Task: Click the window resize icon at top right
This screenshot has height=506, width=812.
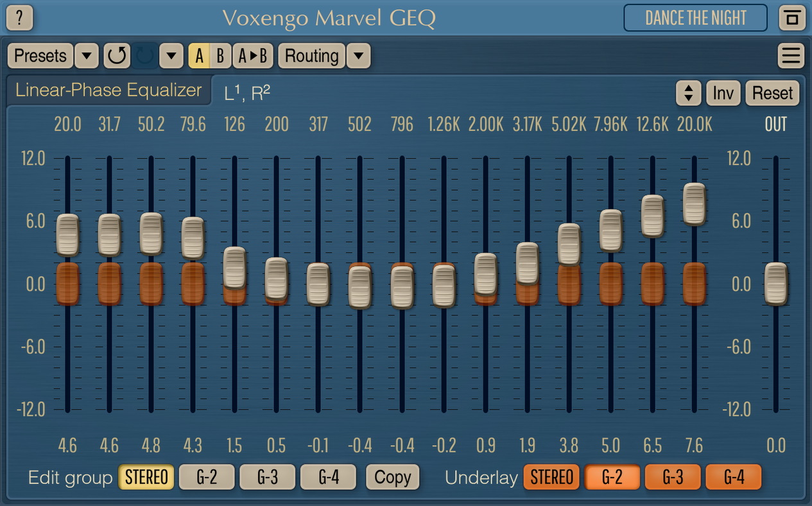Action: pyautogui.click(x=791, y=18)
